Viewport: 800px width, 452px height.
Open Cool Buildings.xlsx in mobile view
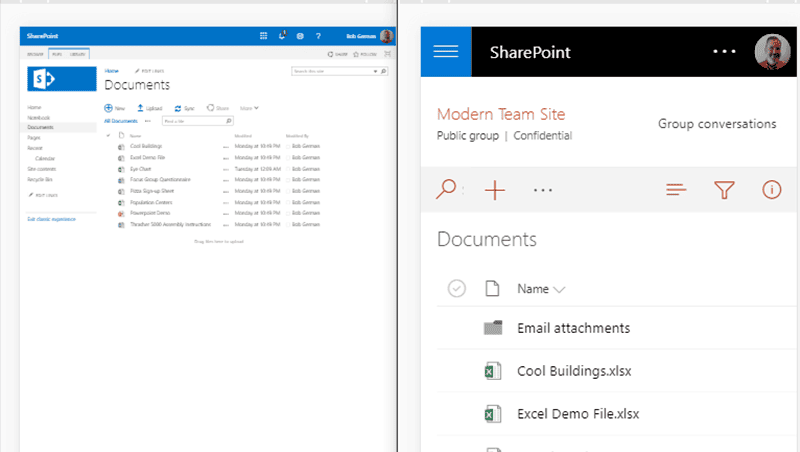pyautogui.click(x=574, y=371)
